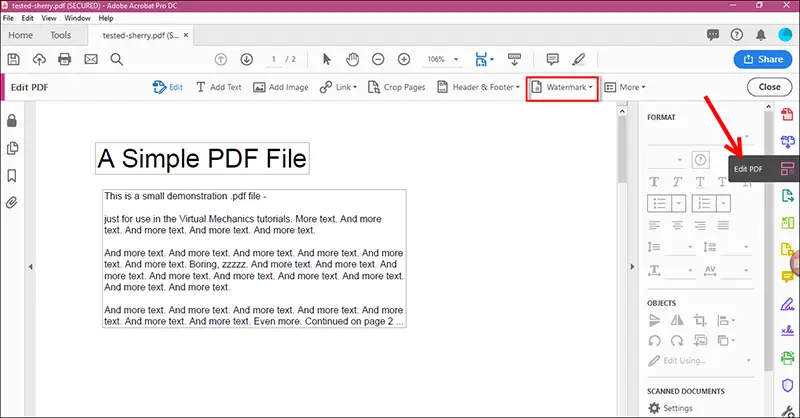This screenshot has height=418, width=800.
Task: Open the Window menu
Action: [78, 18]
